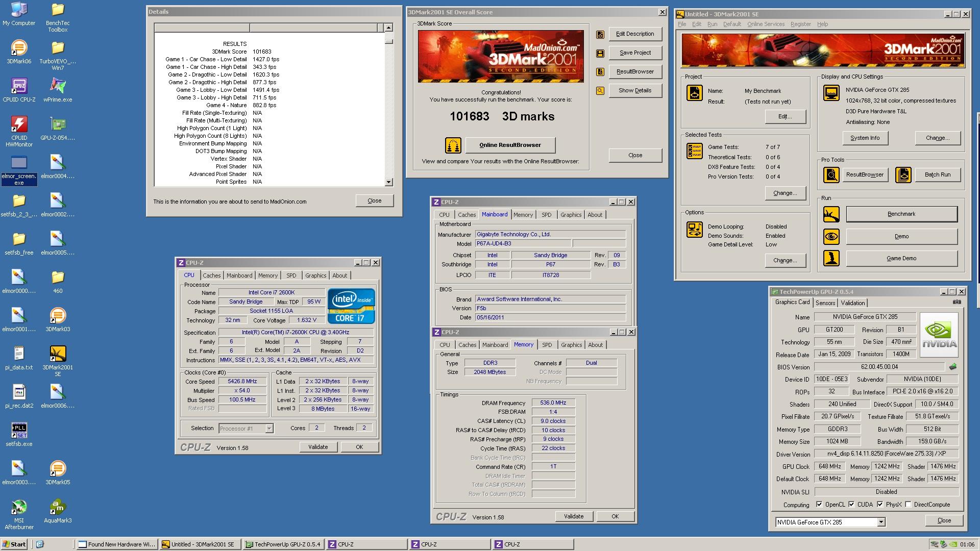Open Run menu in 3DMark2001 SE

click(x=712, y=24)
